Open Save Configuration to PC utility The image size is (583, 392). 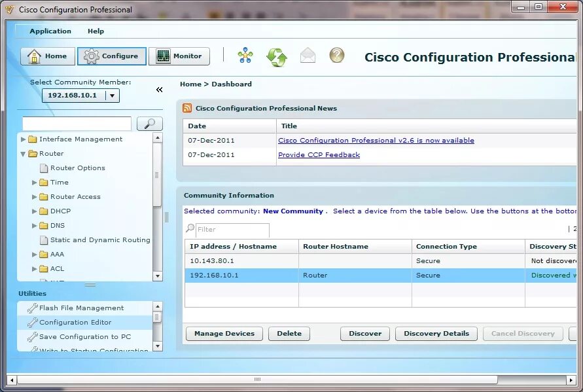point(85,336)
